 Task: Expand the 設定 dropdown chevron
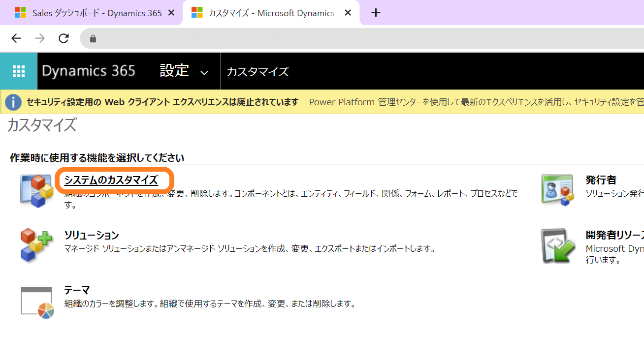click(x=204, y=73)
